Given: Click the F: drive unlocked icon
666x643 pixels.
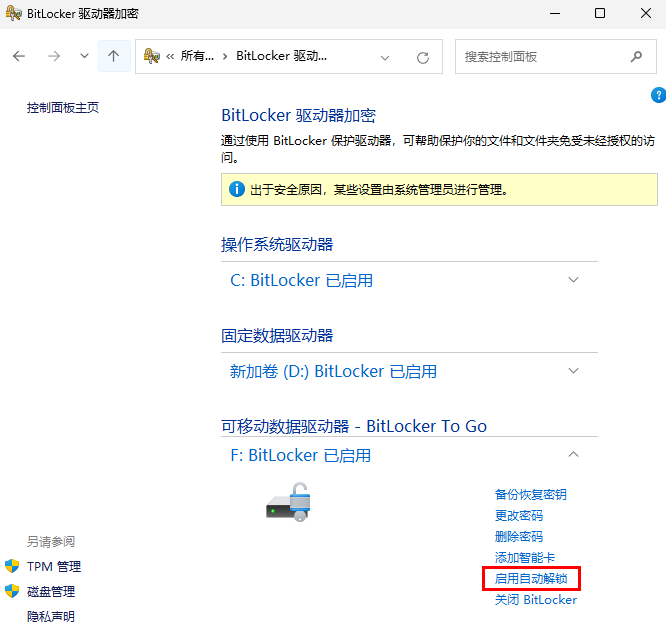Looking at the screenshot, I should (x=290, y=501).
